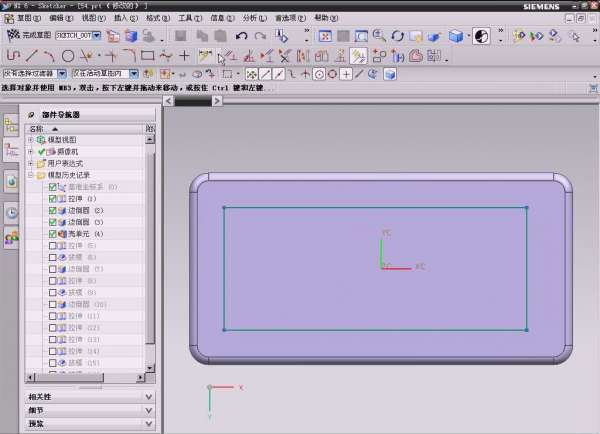This screenshot has width=600, height=434.
Task: Expand the 用户表达式 tree node
Action: pos(31,163)
